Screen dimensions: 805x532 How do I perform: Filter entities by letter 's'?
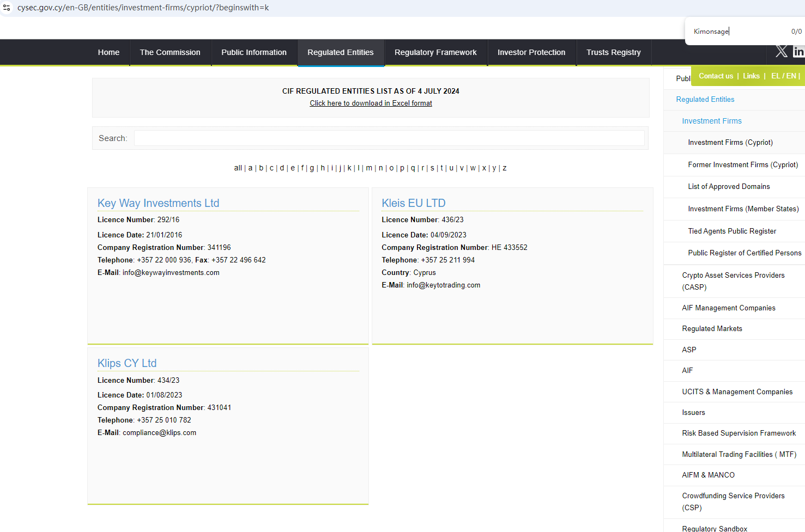pos(432,168)
